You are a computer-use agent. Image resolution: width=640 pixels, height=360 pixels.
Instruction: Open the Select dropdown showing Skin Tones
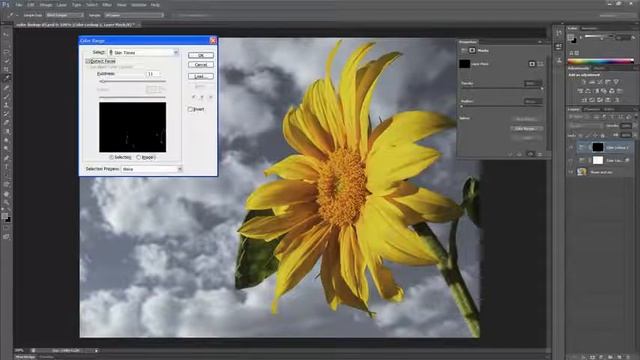point(143,53)
